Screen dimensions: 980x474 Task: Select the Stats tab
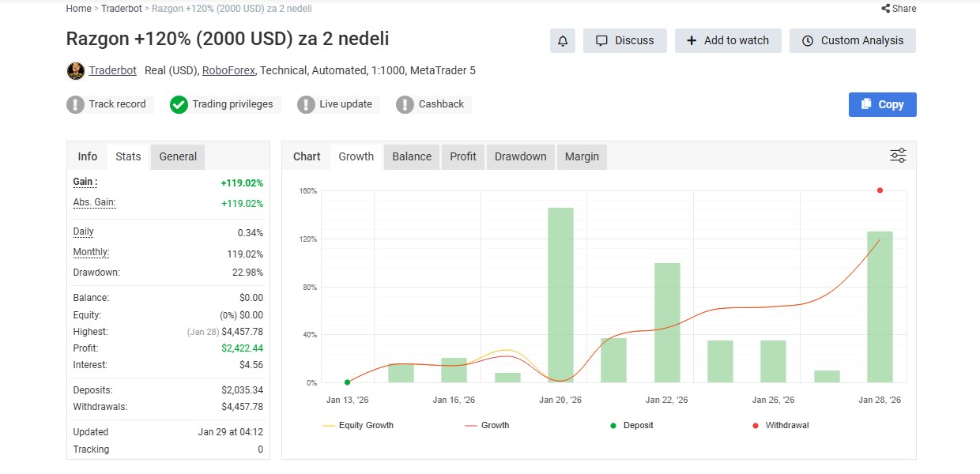(128, 156)
